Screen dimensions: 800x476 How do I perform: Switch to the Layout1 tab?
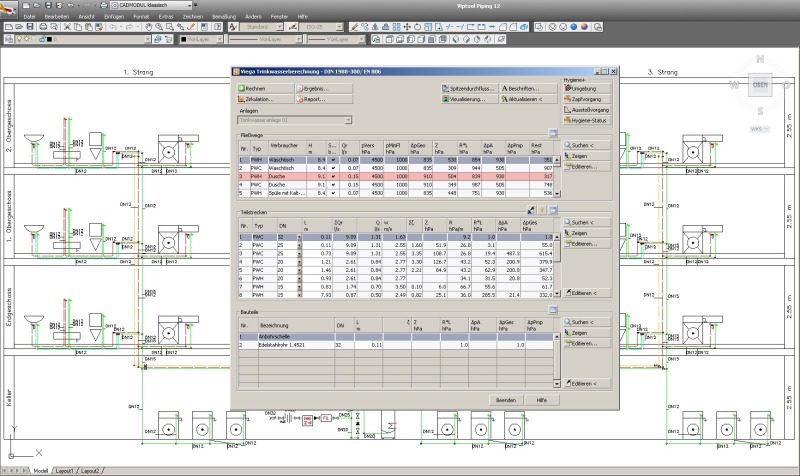[x=65, y=470]
